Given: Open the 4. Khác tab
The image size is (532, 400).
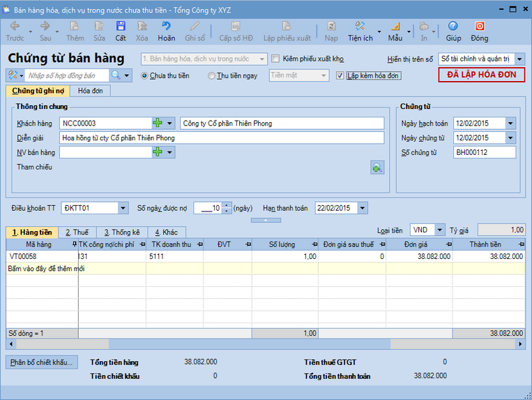Looking at the screenshot, I should click(x=167, y=232).
